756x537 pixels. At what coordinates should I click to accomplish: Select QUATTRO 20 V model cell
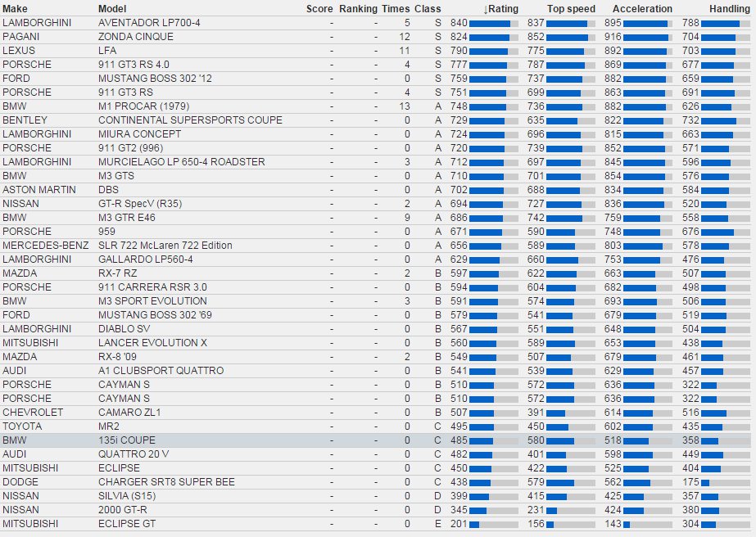[x=133, y=454]
